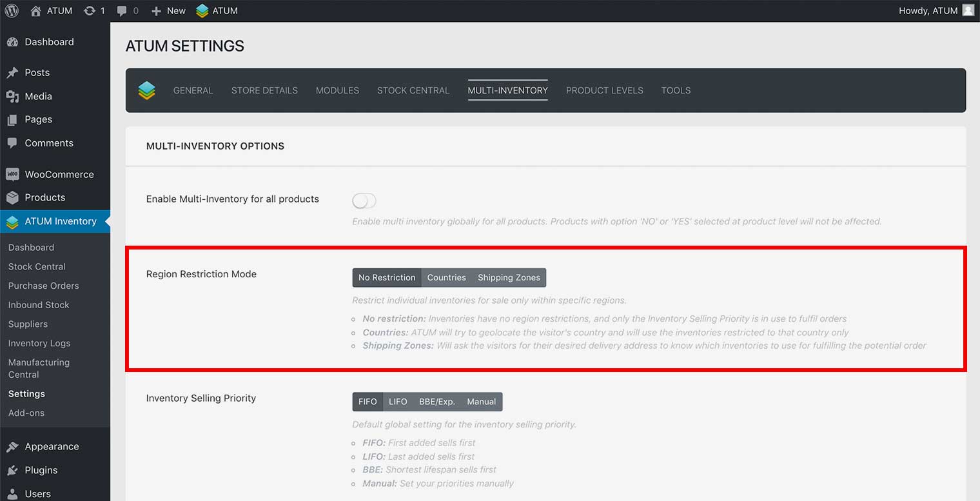Open the Product Levels settings tab

pyautogui.click(x=604, y=90)
